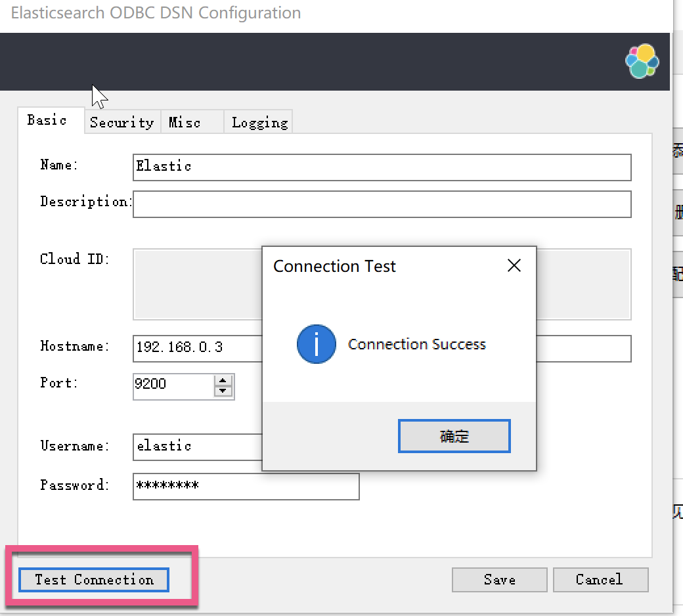Click the Name field containing Elastic
The height and width of the screenshot is (616, 683).
tap(382, 167)
